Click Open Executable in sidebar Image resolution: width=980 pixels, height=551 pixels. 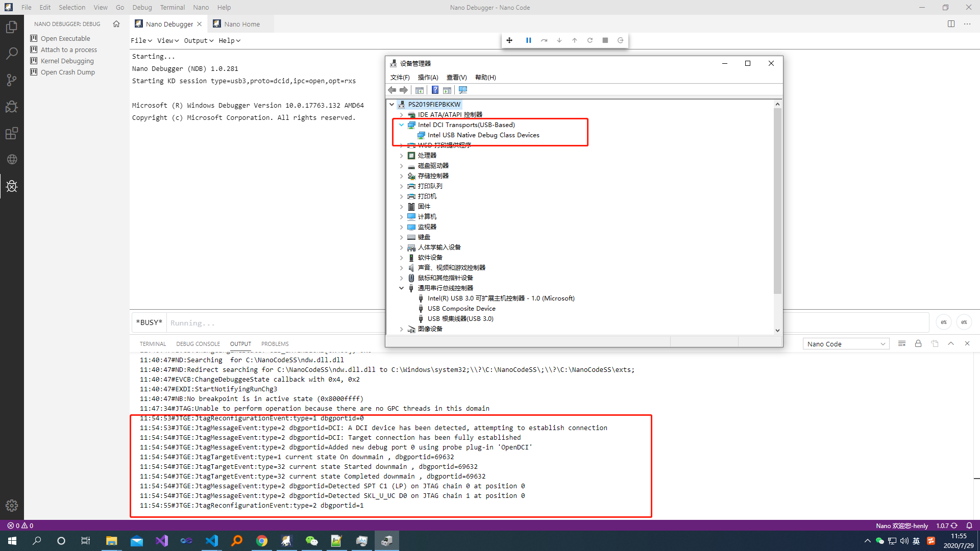(65, 38)
